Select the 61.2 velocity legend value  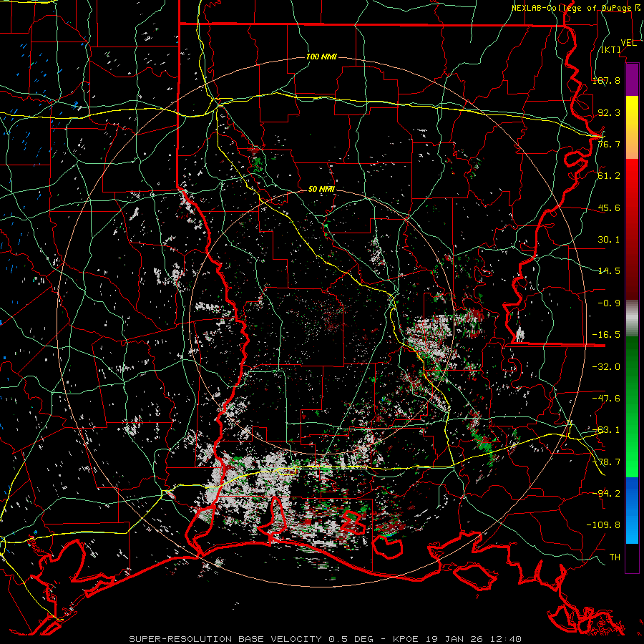click(609, 176)
